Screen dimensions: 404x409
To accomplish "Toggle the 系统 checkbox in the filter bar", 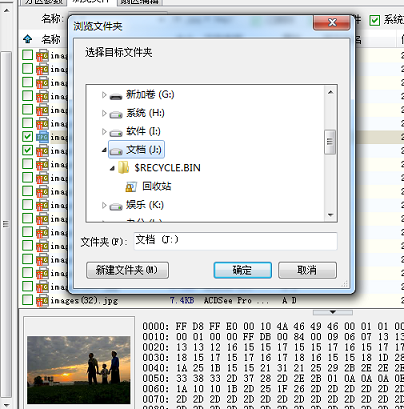I will coord(374,21).
